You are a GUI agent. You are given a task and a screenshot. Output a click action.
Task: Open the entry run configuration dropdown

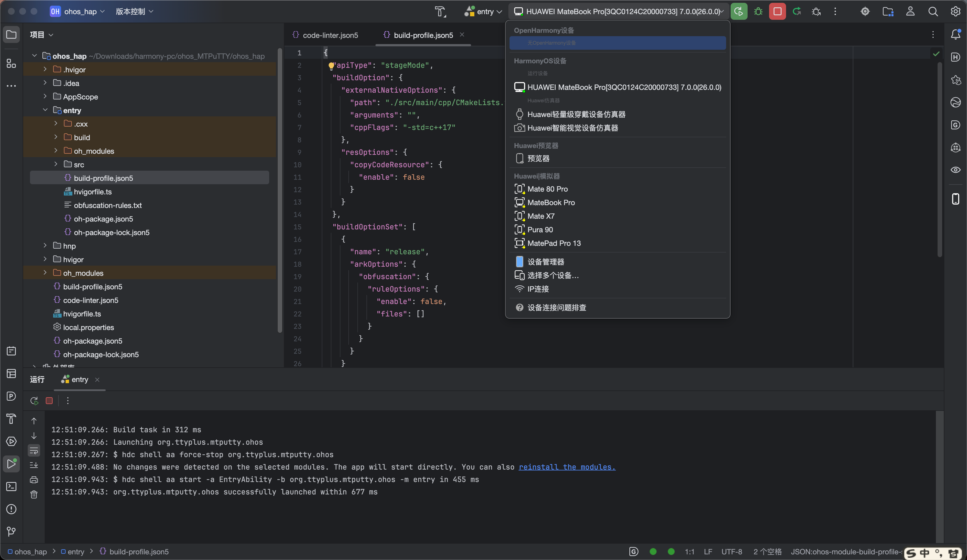[483, 12]
